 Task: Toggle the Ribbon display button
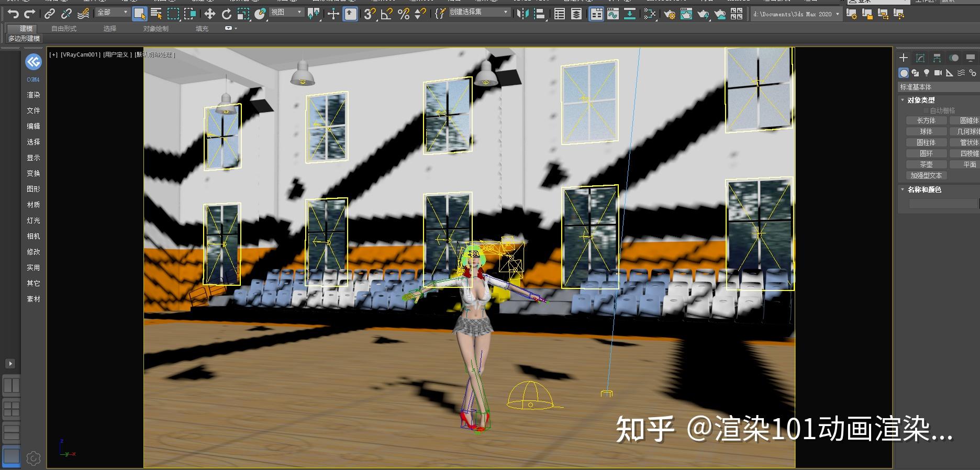coord(596,14)
